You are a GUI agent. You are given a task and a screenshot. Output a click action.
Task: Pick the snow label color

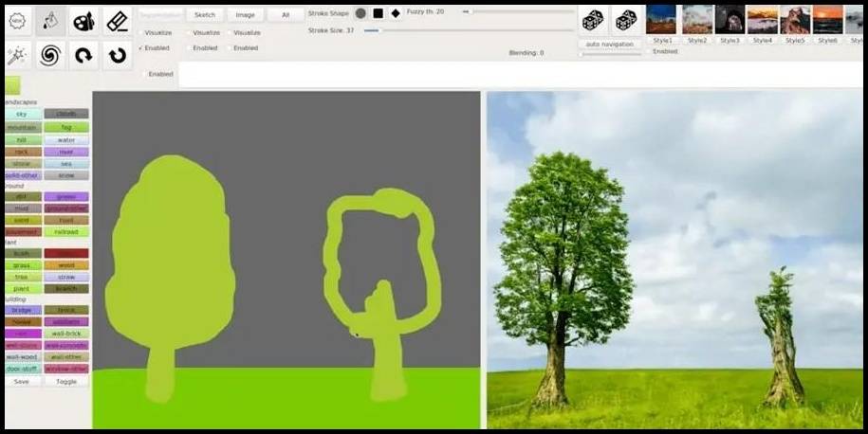point(66,175)
